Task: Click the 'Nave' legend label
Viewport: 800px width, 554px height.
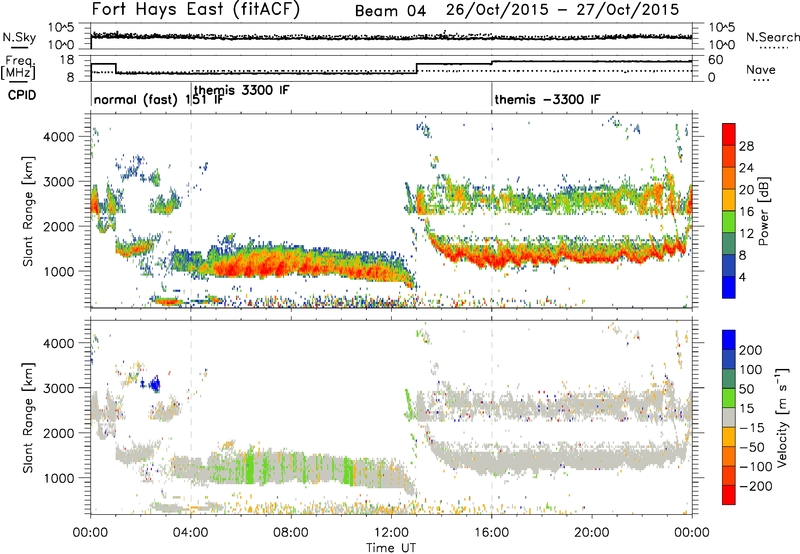Action: 760,69
